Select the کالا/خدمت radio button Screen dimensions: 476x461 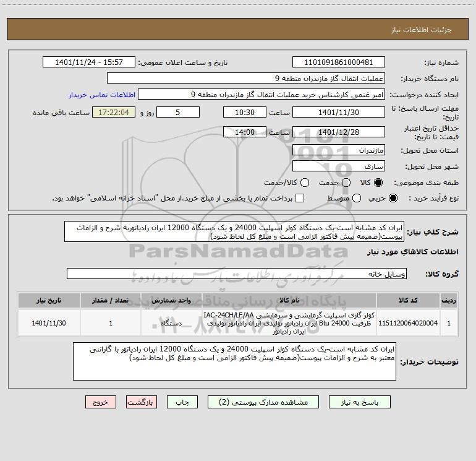point(305,183)
